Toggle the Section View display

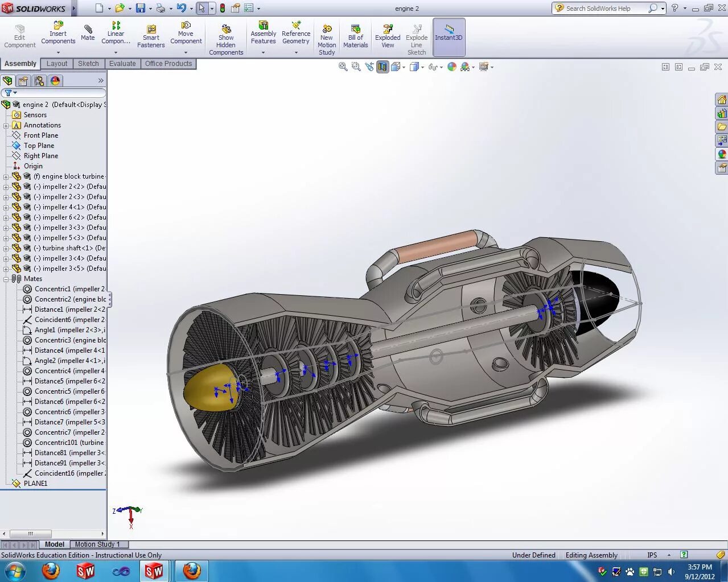[x=382, y=67]
